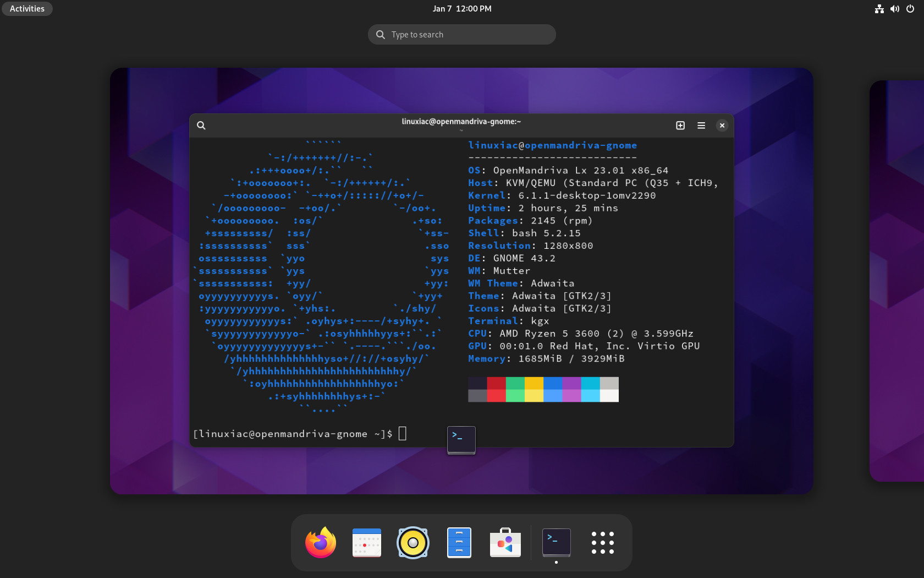Click the Host: KVM/QEMU line
Viewport: 924px width, 578px height.
(x=593, y=183)
